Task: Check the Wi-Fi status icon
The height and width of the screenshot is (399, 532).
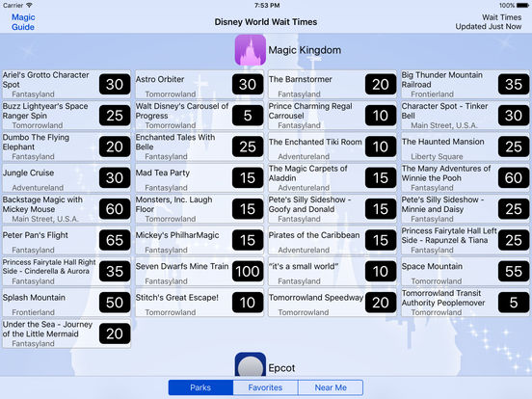Action: click(29, 6)
